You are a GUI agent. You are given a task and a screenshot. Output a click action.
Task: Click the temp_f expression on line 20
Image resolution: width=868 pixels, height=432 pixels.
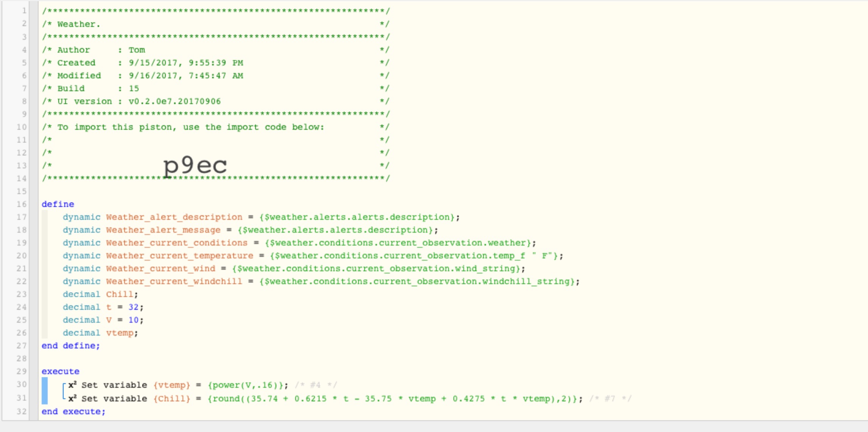pos(415,256)
